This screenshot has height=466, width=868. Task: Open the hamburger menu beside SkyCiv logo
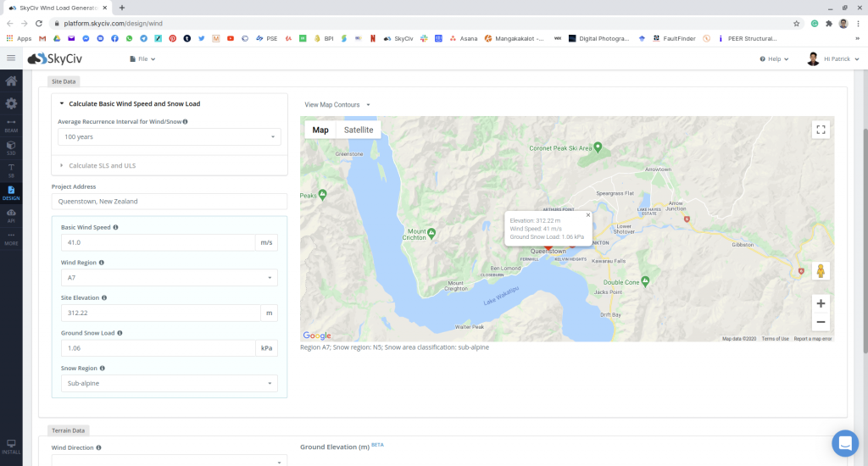point(11,58)
